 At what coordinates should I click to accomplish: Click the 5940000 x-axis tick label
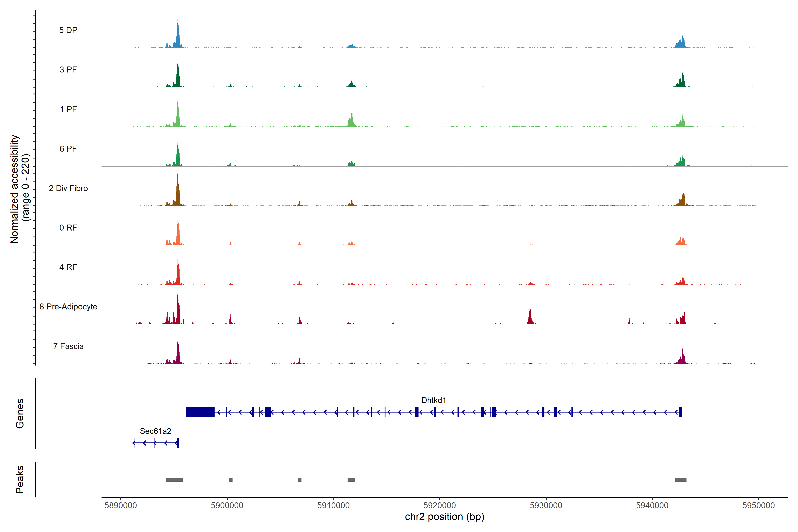pos(652,505)
